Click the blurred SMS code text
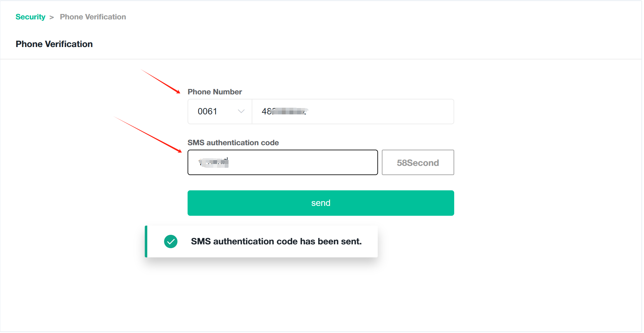Image resolution: width=644 pixels, height=333 pixels. (214, 162)
